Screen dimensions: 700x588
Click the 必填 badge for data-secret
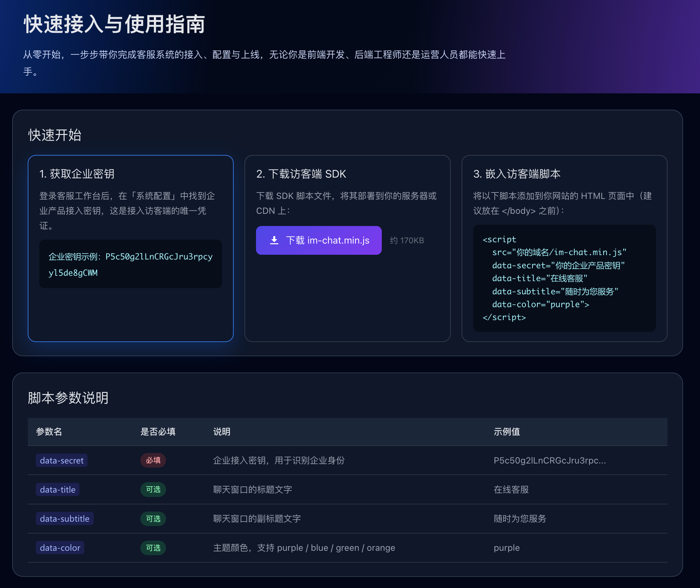[x=153, y=460]
